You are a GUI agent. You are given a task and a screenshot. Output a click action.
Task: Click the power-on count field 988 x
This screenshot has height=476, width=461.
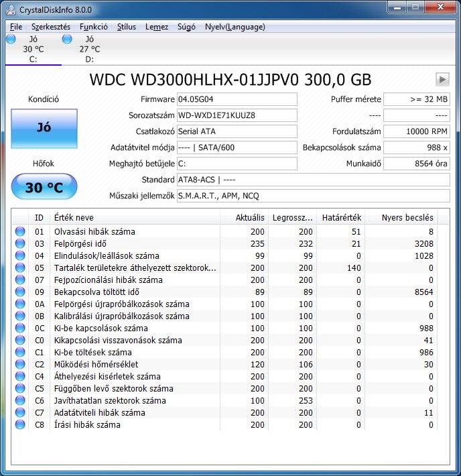pos(417,147)
